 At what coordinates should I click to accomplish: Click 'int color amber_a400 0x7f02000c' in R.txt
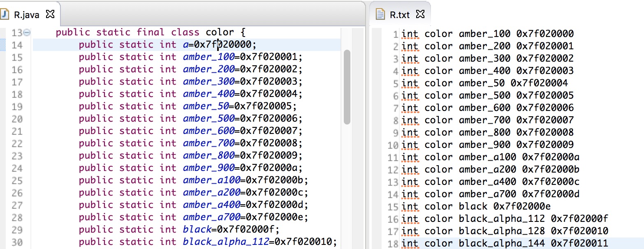[x=491, y=182]
